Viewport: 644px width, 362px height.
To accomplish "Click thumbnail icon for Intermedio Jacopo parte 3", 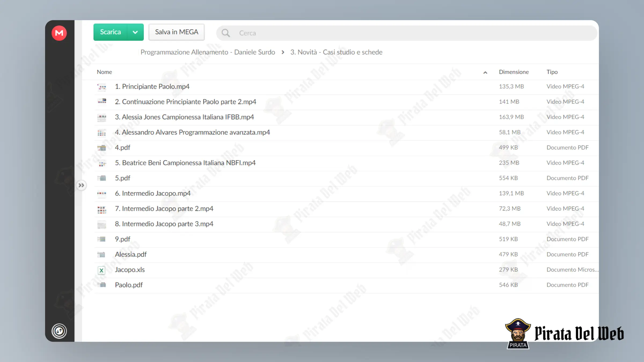I will point(102,224).
